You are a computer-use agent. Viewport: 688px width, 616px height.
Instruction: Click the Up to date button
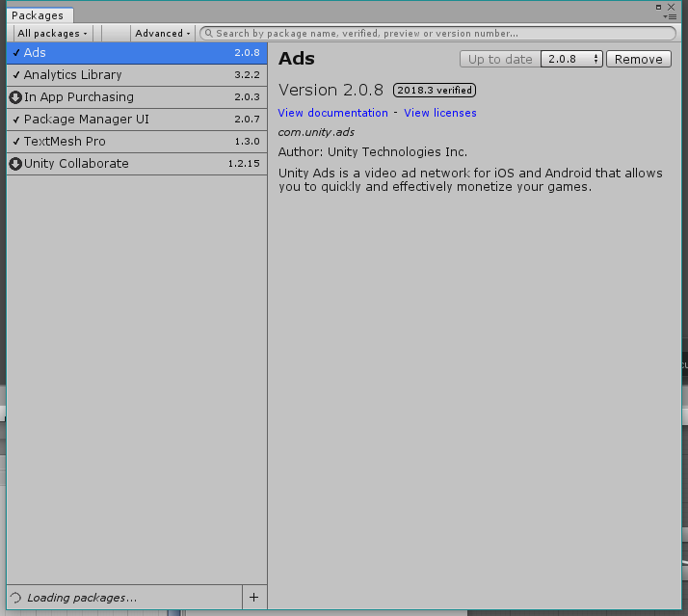coord(500,59)
